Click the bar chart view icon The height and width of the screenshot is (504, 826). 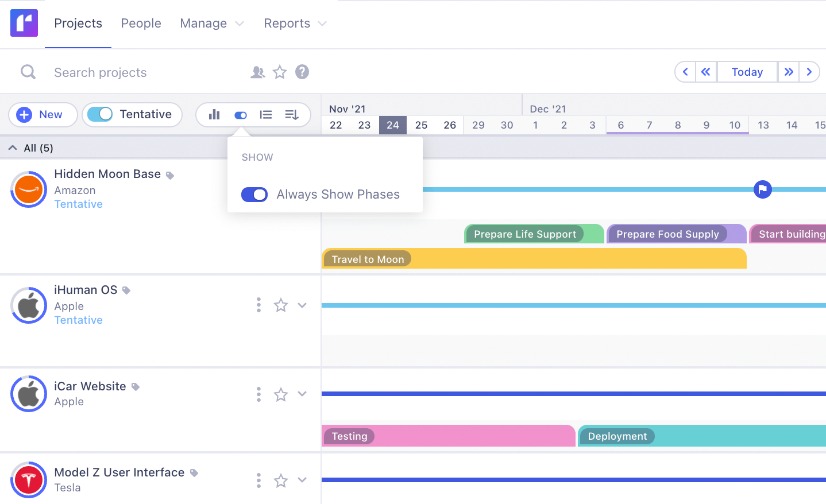coord(214,115)
